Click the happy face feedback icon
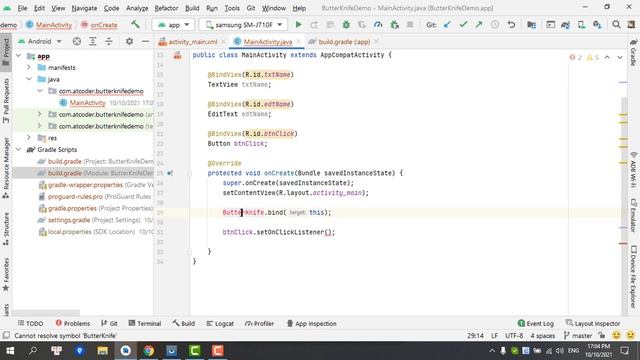 (616, 336)
